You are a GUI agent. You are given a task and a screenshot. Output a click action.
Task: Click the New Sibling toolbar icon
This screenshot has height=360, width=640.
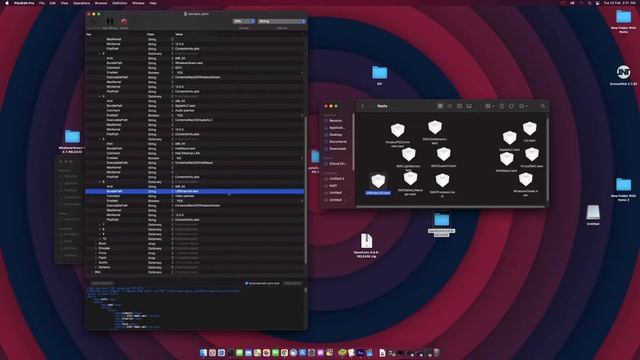[110, 21]
